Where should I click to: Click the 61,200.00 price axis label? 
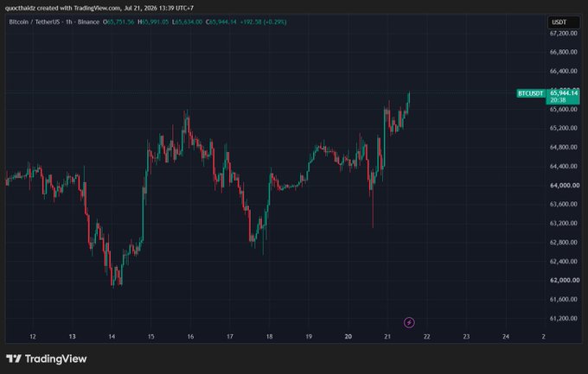(x=564, y=318)
